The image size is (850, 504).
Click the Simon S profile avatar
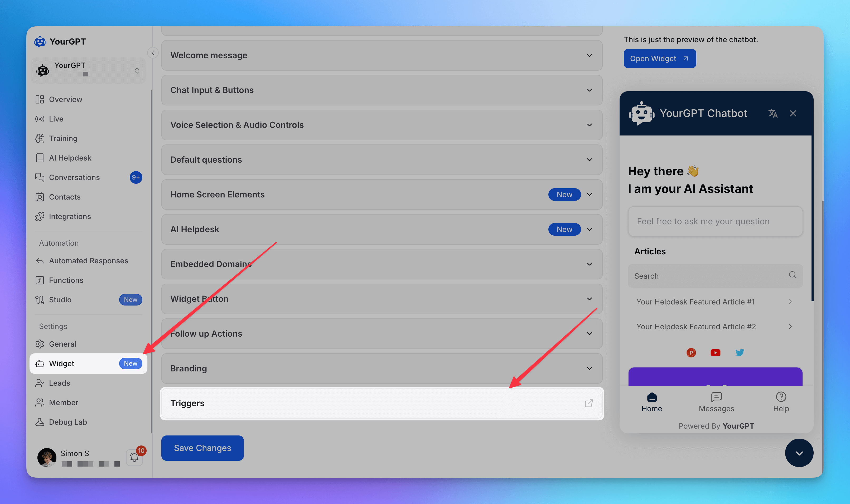pos(47,457)
